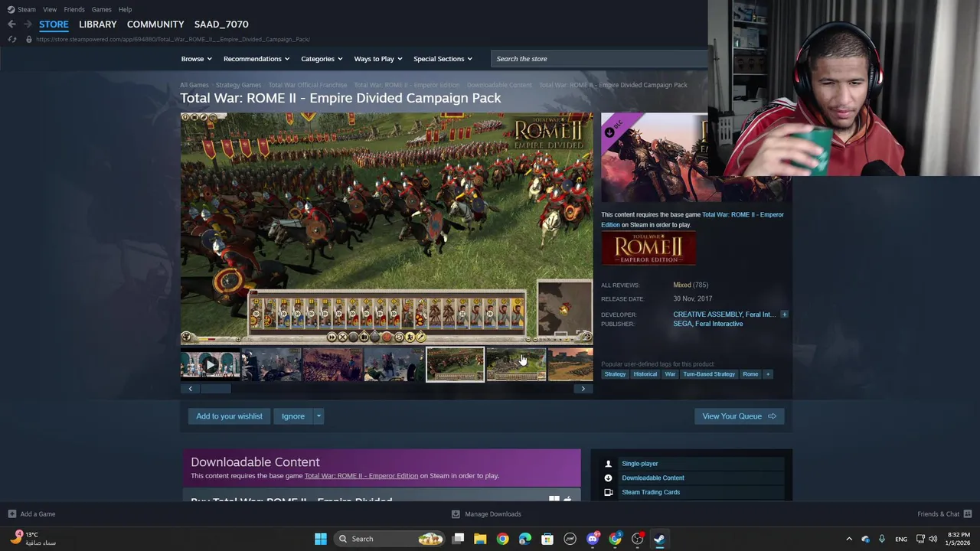Open the Feral Interactive publisher link
This screenshot has height=551, width=980.
tap(719, 324)
